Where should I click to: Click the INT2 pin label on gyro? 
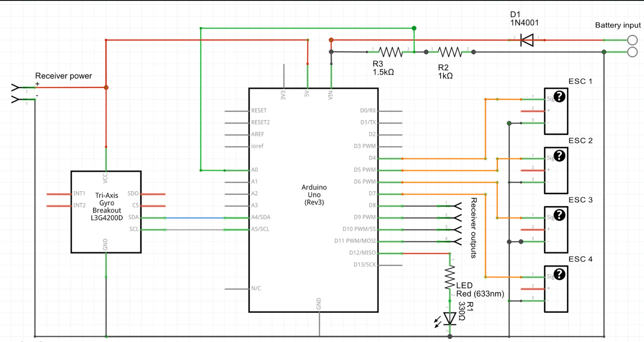[x=79, y=205]
